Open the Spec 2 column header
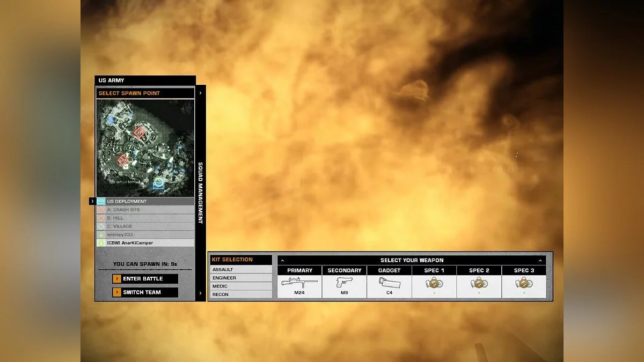 point(479,271)
